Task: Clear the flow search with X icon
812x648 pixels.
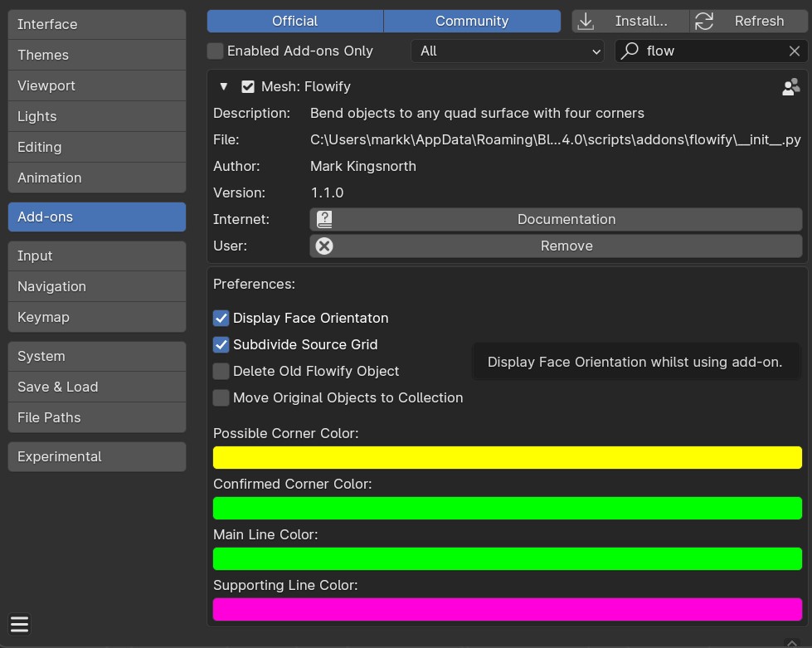Action: 795,51
